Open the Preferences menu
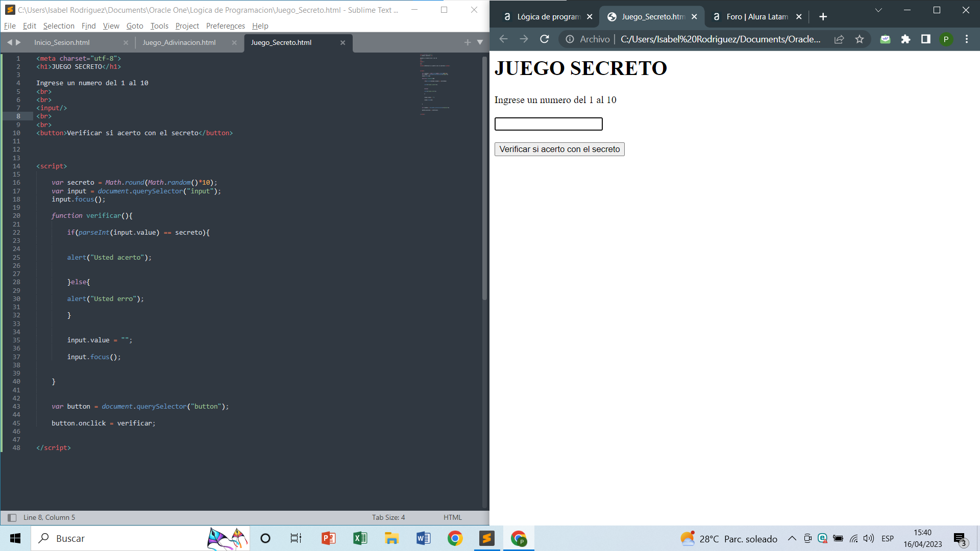The width and height of the screenshot is (980, 551). 226,26
